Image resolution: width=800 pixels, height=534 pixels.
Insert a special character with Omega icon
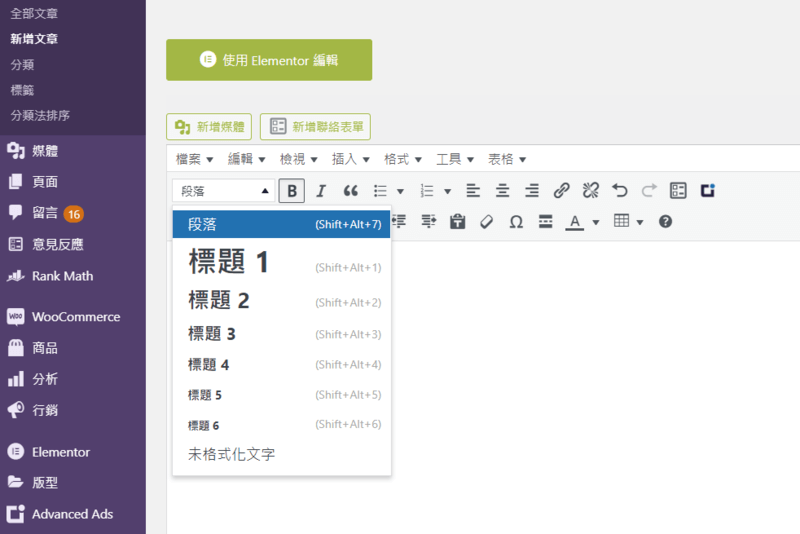(x=516, y=221)
